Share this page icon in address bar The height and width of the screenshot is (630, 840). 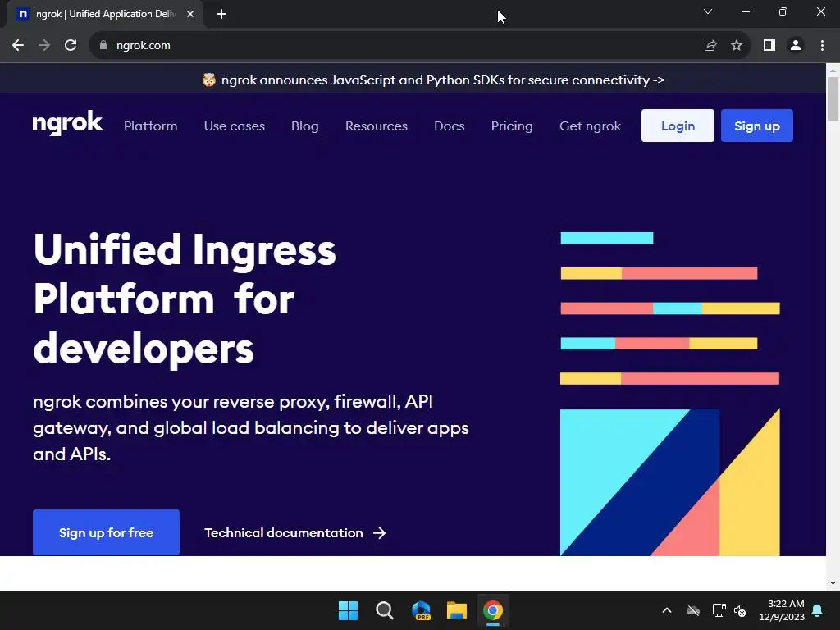pyautogui.click(x=710, y=46)
